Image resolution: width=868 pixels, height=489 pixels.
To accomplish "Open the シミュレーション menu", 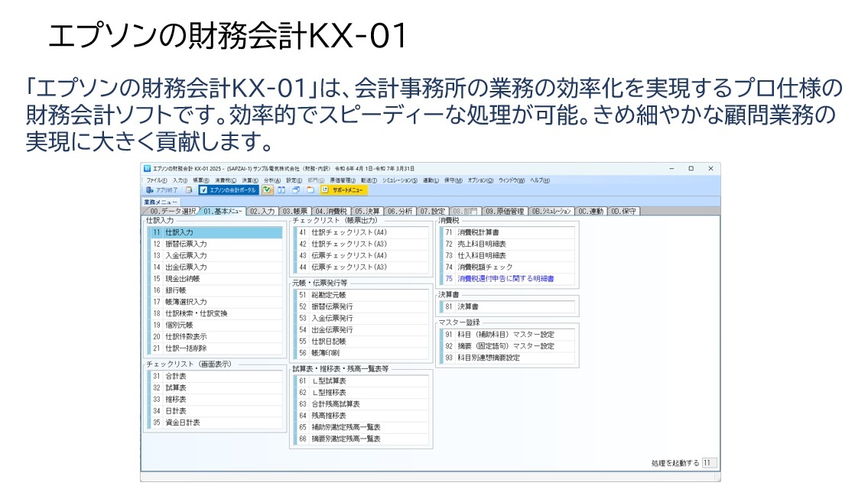I will [400, 180].
